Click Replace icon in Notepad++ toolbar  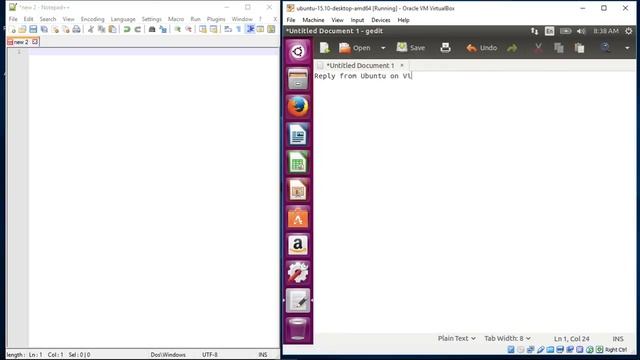click(x=163, y=29)
